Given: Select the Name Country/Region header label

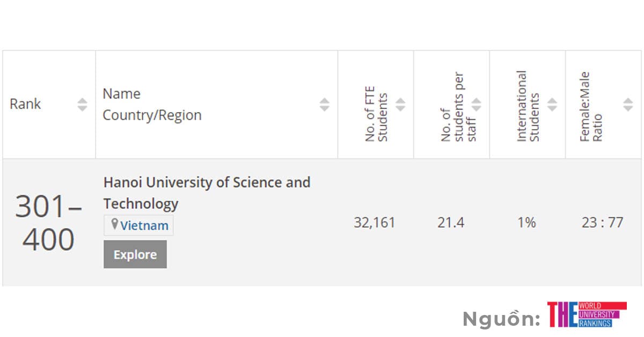Looking at the screenshot, I should coord(152,105).
